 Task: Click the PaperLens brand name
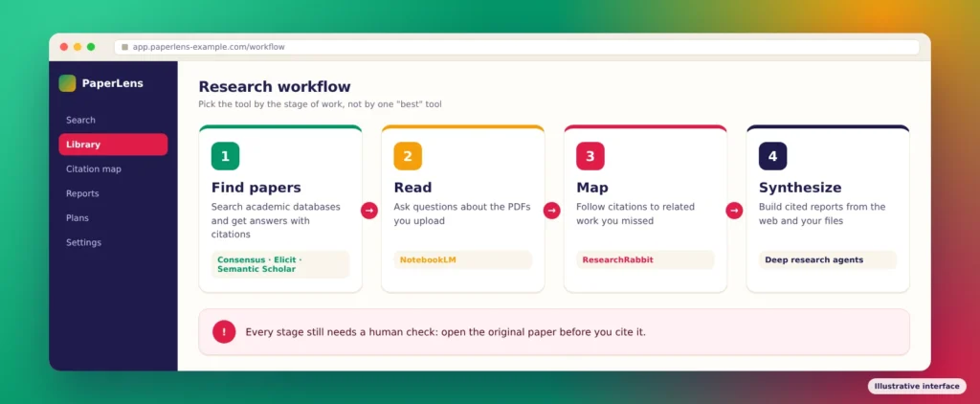pyautogui.click(x=113, y=83)
